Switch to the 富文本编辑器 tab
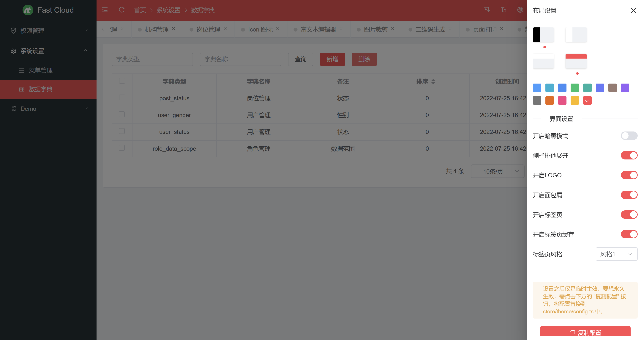Viewport: 644px width, 340px height. click(318, 29)
